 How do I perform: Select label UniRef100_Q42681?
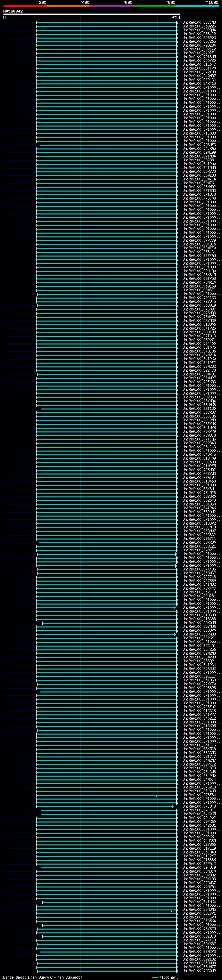coord(199,826)
